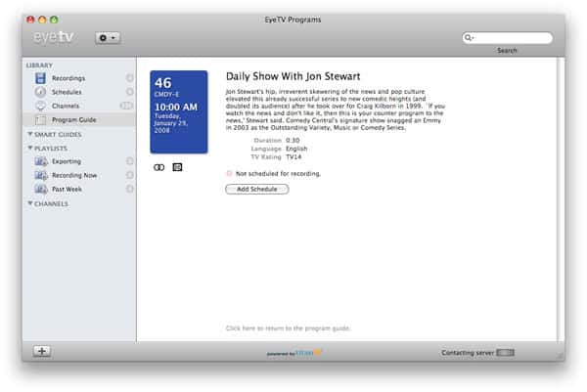Image resolution: width=587 pixels, height=392 pixels.
Task: Open the gear action menu
Action: coord(108,38)
